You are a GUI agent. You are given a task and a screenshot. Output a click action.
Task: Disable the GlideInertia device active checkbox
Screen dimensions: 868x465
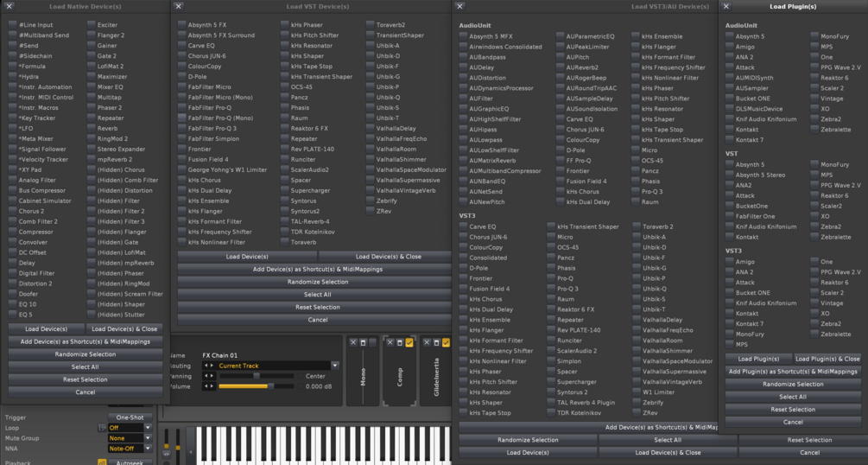click(446, 343)
